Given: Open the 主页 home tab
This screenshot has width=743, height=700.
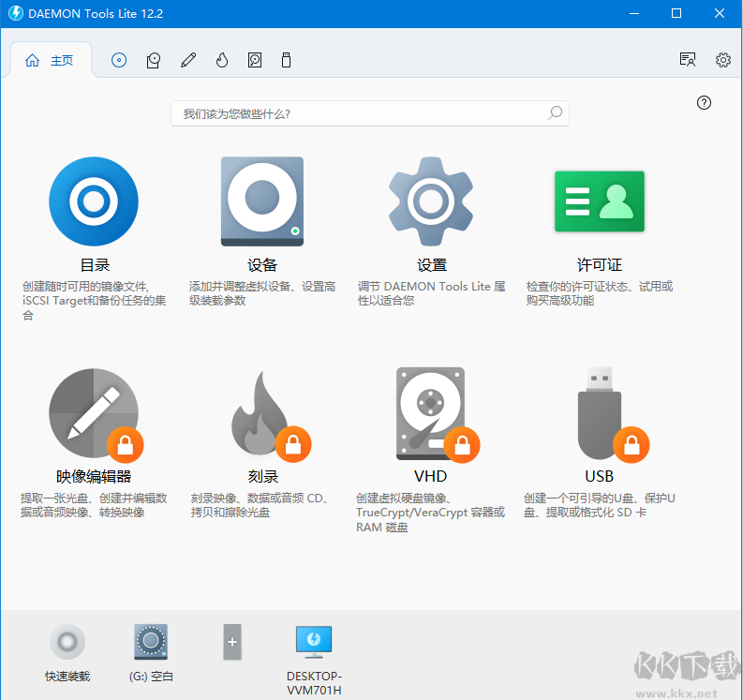Looking at the screenshot, I should [50, 60].
